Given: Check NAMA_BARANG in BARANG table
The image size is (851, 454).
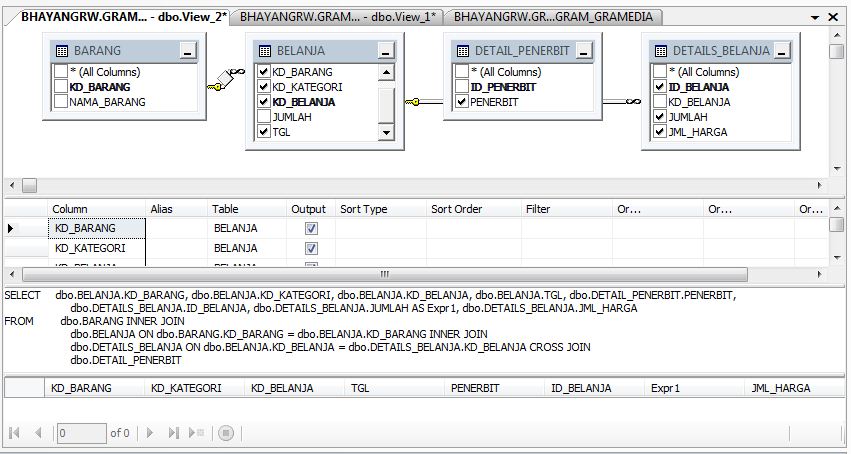Looking at the screenshot, I should coord(61,101).
